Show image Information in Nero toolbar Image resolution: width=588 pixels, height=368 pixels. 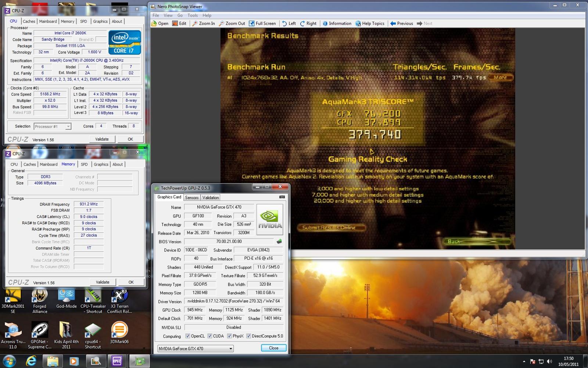(337, 24)
